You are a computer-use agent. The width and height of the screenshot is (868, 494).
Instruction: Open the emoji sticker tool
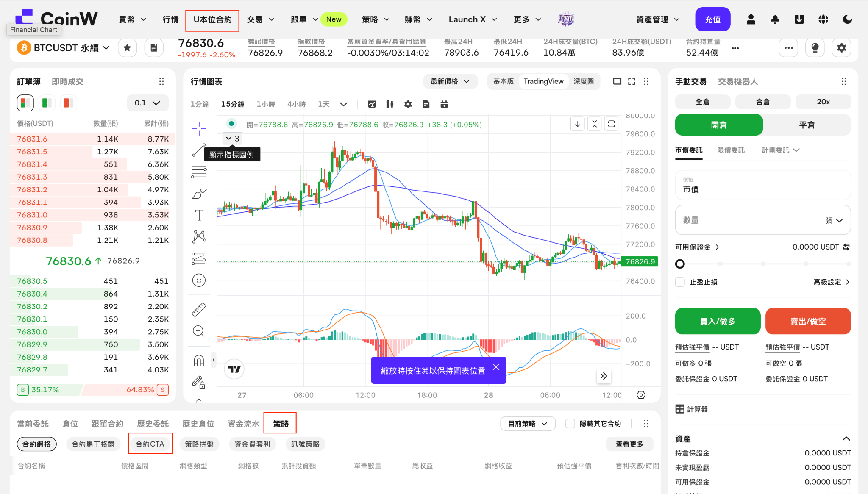point(199,280)
